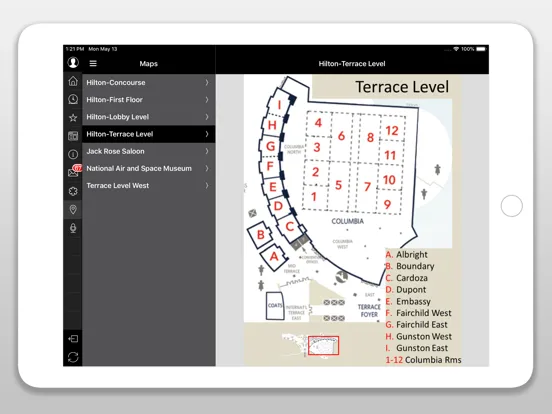Open the badge-shaped sidebar icon
This screenshot has height=414, width=552.
(73, 191)
